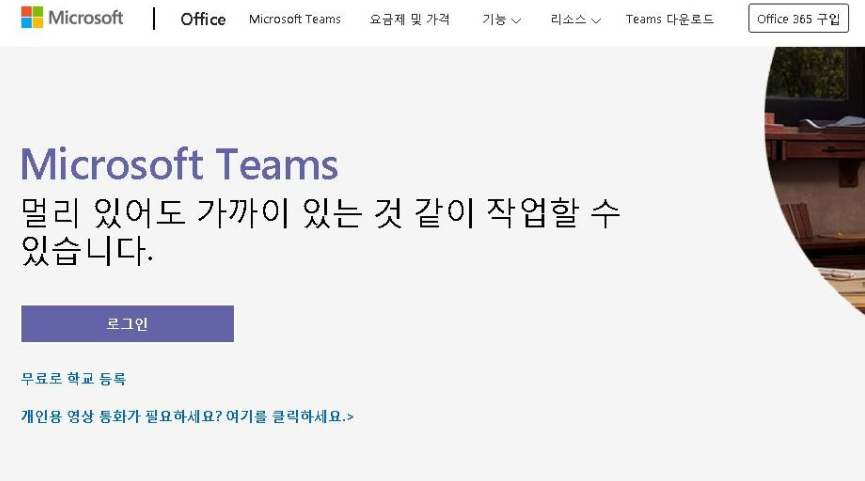Click the Microsoft logo
Image resolution: width=865 pixels, height=481 pixels.
[x=72, y=18]
